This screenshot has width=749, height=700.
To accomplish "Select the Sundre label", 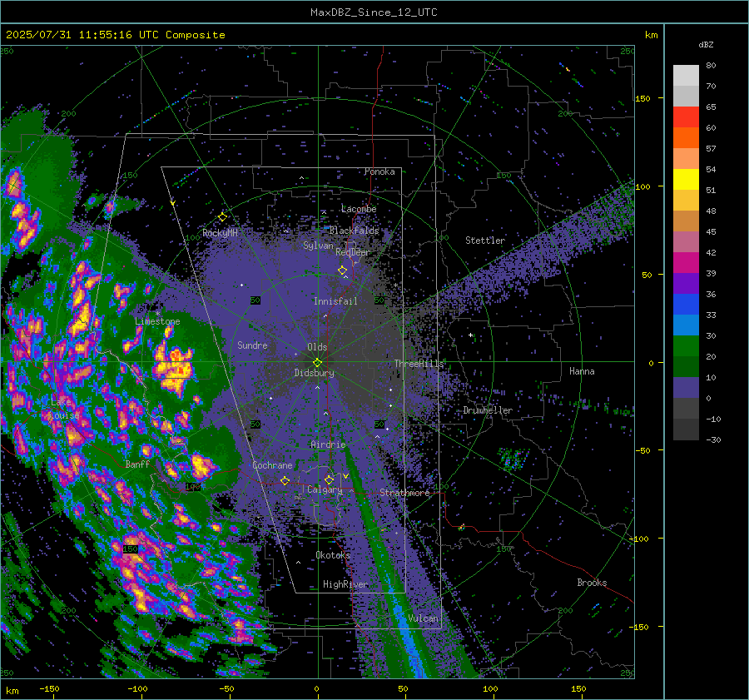I will coord(252,345).
